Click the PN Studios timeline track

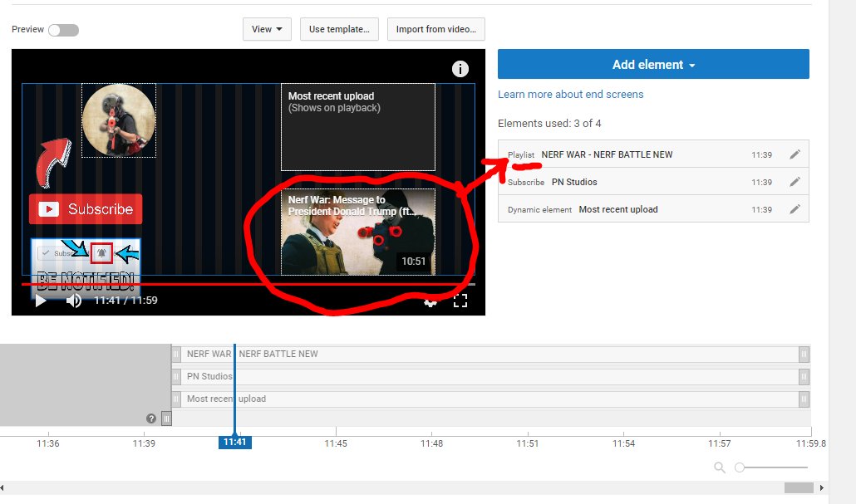click(490, 376)
